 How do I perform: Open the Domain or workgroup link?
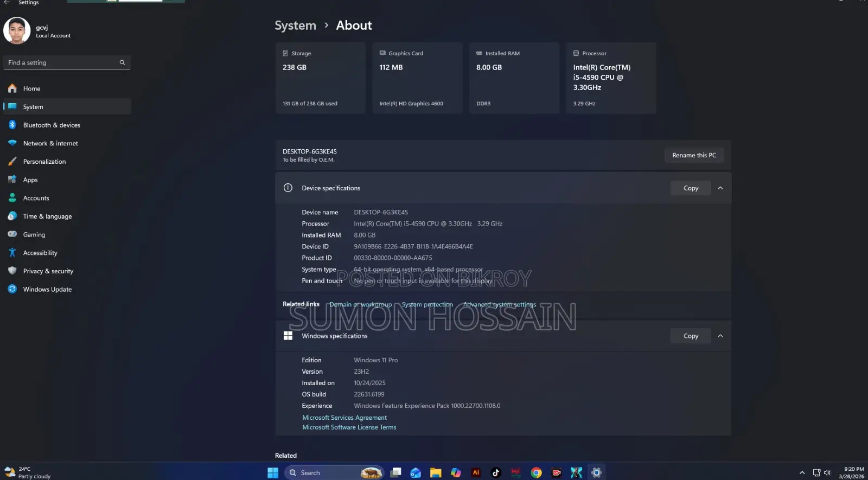click(360, 304)
